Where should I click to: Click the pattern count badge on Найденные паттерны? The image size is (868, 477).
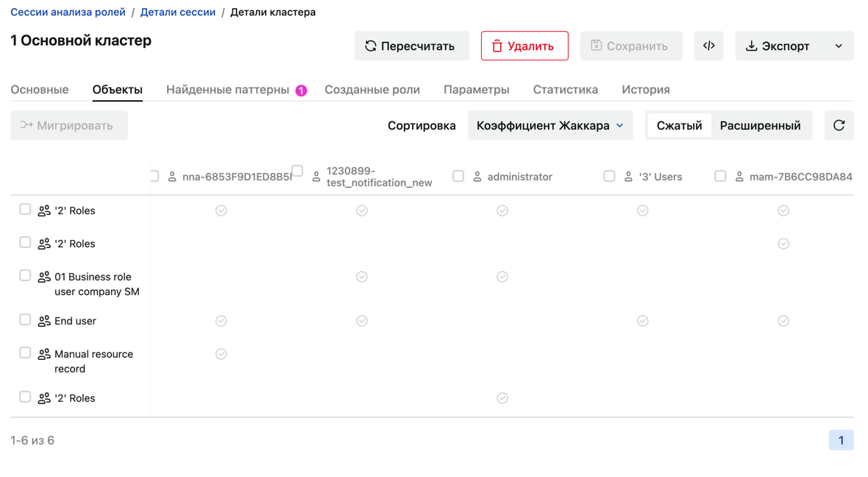[x=301, y=91]
